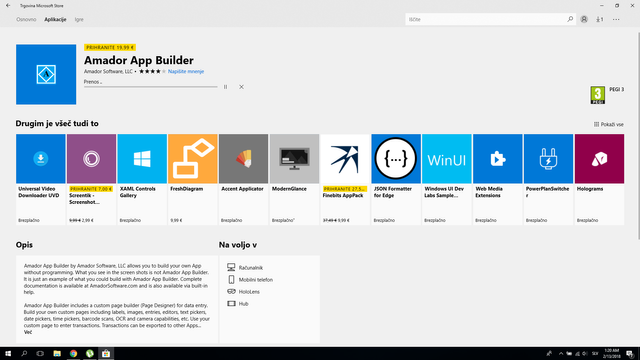This screenshot has height=360, width=640.
Task: Click the Hub device entry
Action: pyautogui.click(x=238, y=304)
